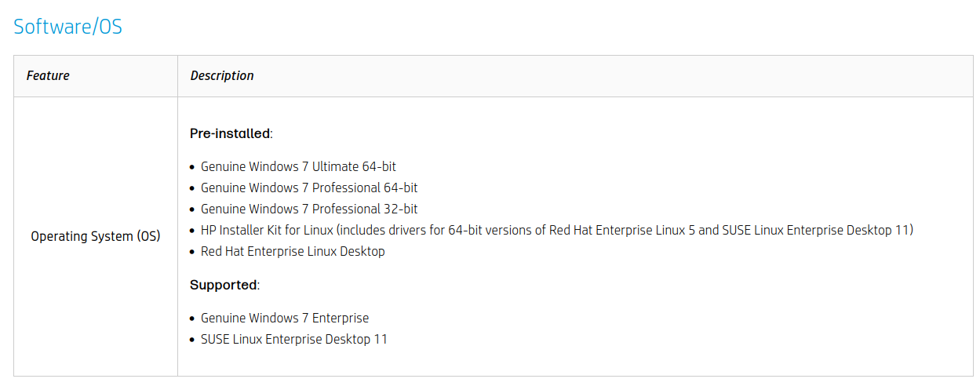The width and height of the screenshot is (980, 386).
Task: Select Genuine Windows 7 Professional 32-bit item
Action: [309, 209]
